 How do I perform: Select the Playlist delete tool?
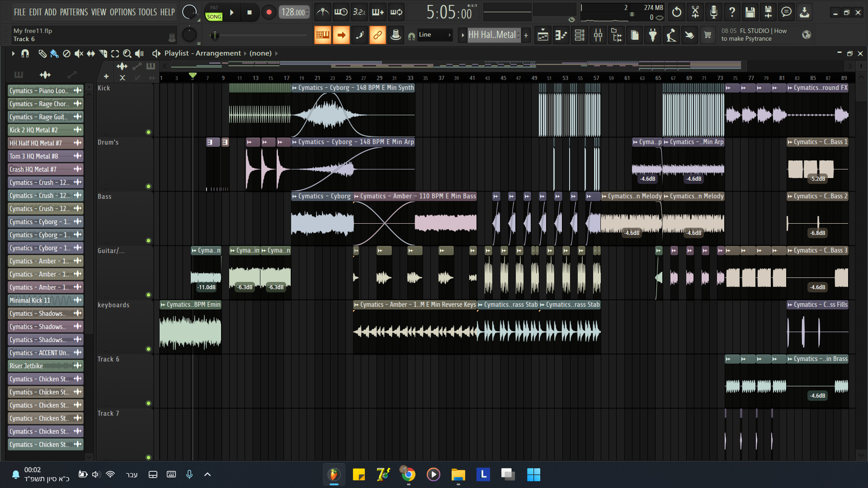tap(66, 54)
